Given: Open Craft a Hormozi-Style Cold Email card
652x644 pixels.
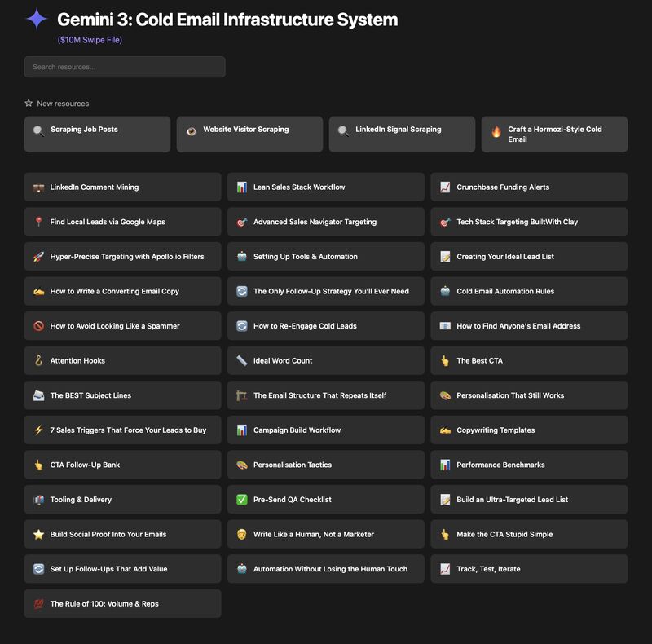Looking at the screenshot, I should coord(554,135).
